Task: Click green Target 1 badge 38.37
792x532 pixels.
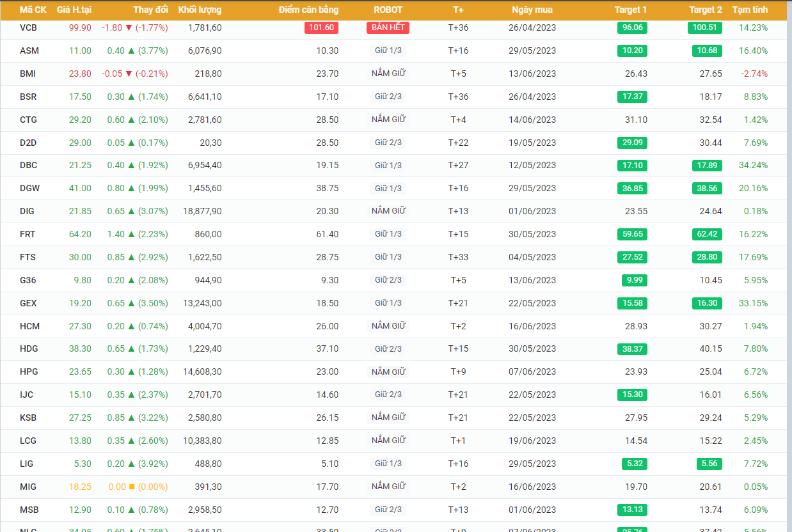Action: pos(632,349)
